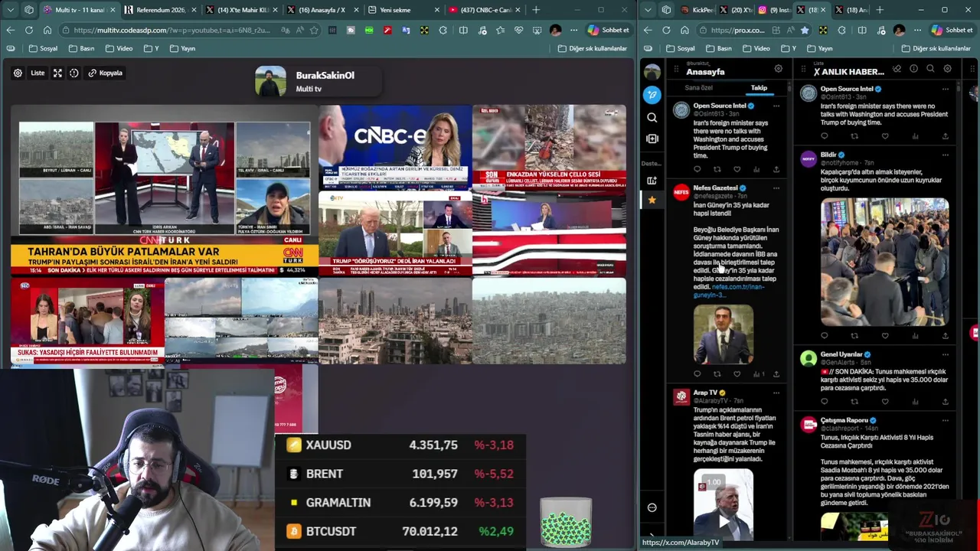
Task: Like the Bildir Kapalıçarşı post
Action: tap(884, 335)
